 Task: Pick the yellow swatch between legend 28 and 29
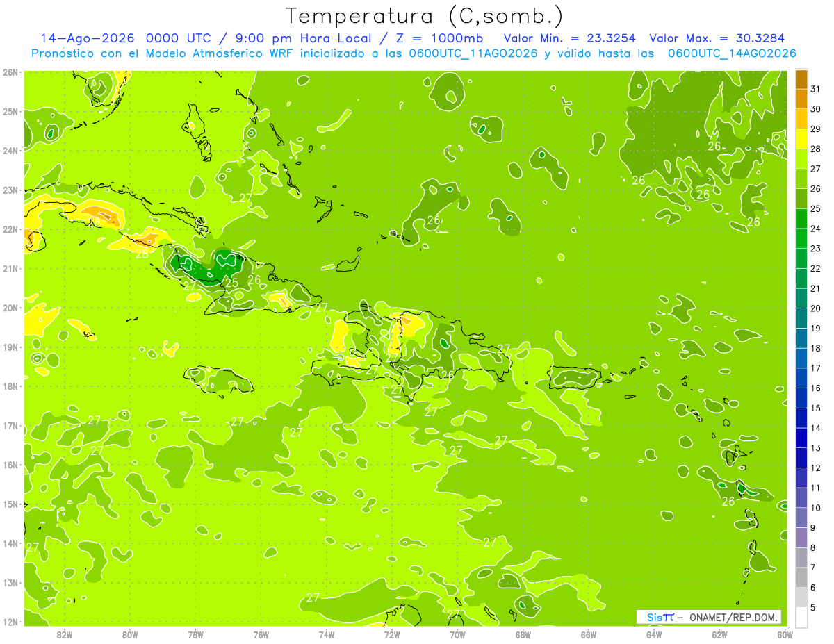point(802,139)
